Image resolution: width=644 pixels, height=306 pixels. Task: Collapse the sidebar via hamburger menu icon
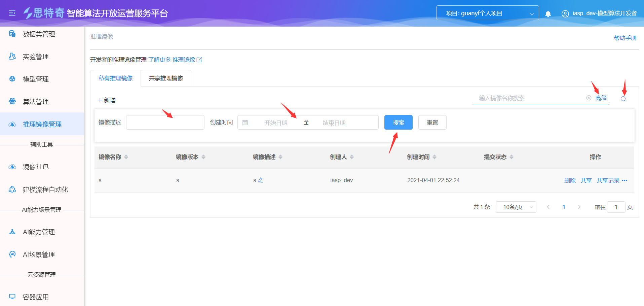click(x=12, y=13)
